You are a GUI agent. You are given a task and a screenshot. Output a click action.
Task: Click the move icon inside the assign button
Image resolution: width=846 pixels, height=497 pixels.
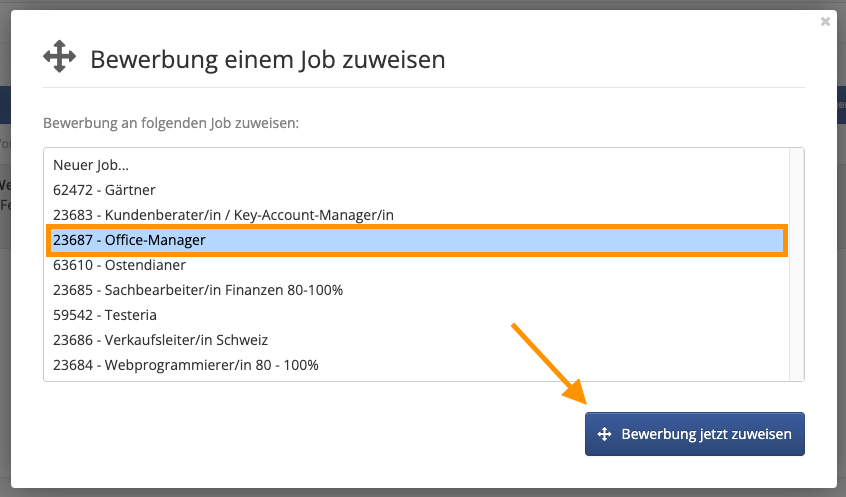pyautogui.click(x=604, y=434)
